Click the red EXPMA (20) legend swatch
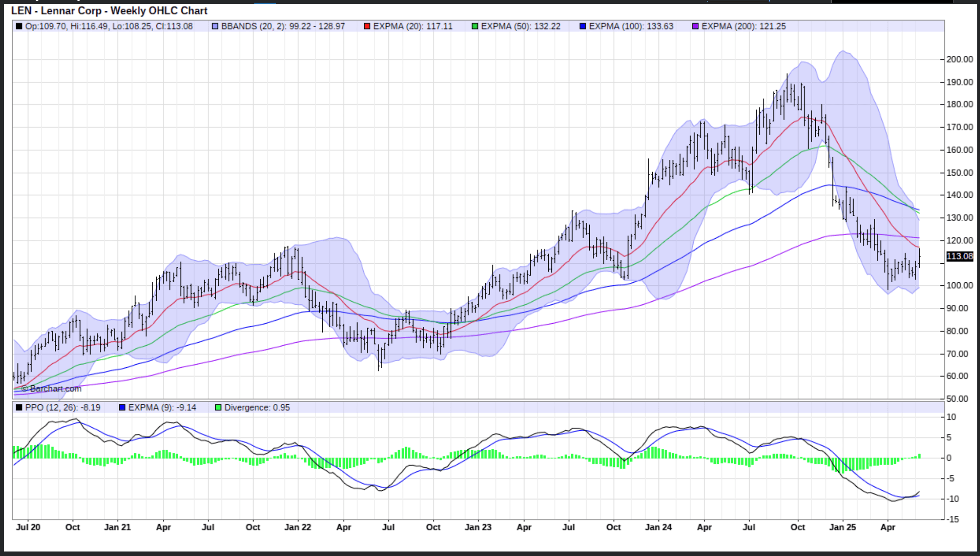This screenshot has height=556, width=980. point(367,27)
